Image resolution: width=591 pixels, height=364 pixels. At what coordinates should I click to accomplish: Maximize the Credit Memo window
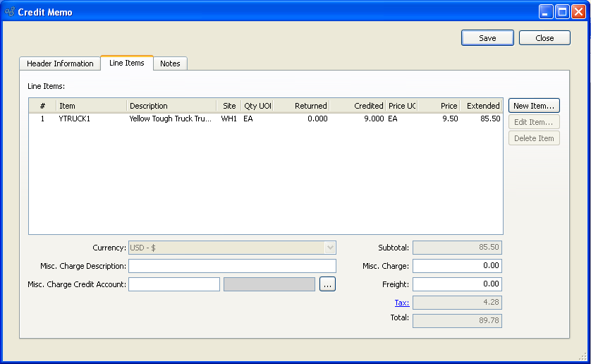562,12
